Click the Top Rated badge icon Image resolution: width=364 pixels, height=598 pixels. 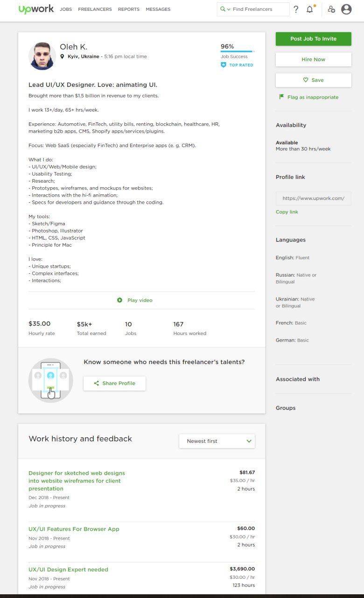pyautogui.click(x=223, y=65)
